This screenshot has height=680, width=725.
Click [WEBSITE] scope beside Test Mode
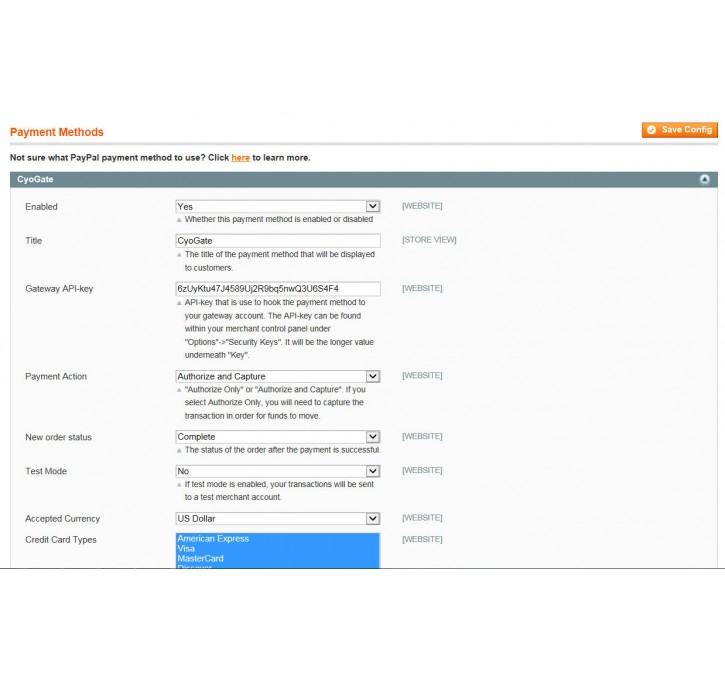click(422, 471)
